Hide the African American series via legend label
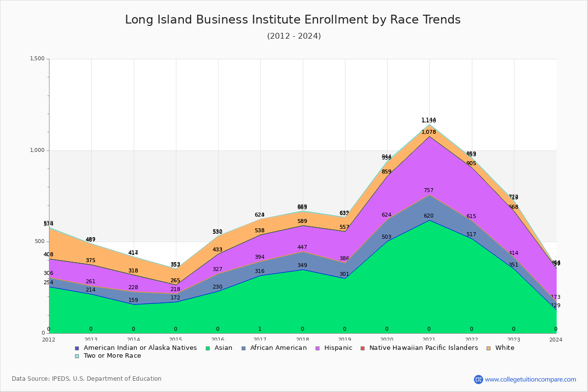The height and width of the screenshot is (392, 588). pyautogui.click(x=278, y=348)
